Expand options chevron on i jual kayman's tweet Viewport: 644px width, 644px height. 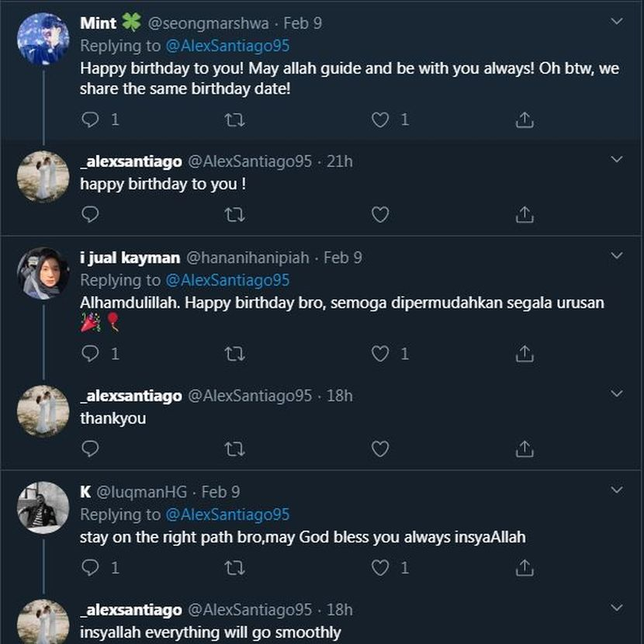[617, 255]
